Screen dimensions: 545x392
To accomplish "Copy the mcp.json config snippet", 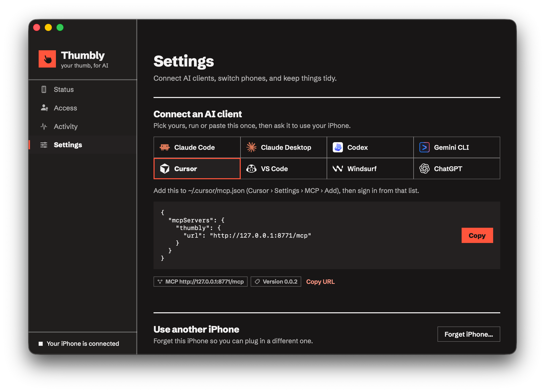I will tap(477, 236).
